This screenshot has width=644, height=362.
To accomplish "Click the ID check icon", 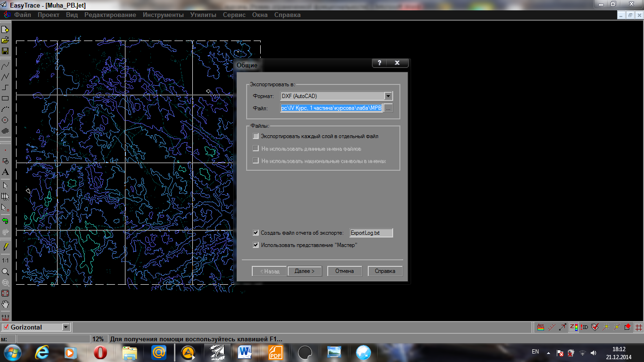I will tap(585, 327).
